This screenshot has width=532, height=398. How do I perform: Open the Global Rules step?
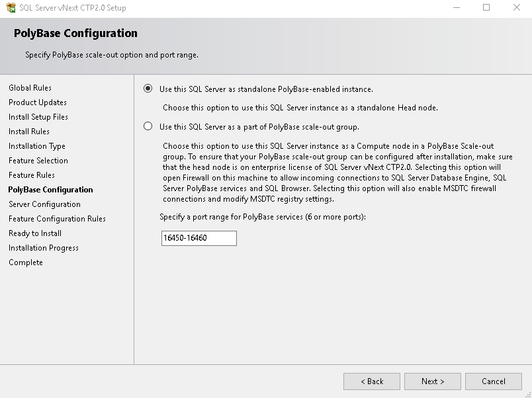(30, 88)
